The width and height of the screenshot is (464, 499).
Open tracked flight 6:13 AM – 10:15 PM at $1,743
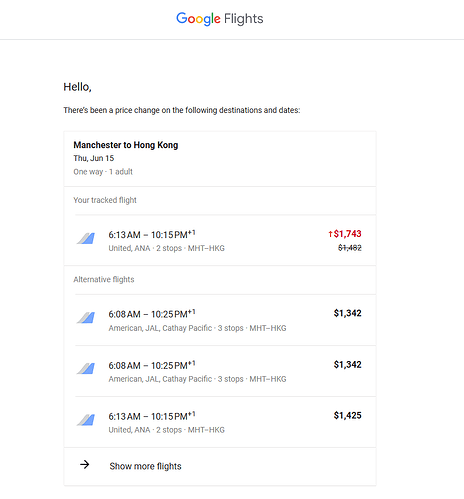point(220,240)
